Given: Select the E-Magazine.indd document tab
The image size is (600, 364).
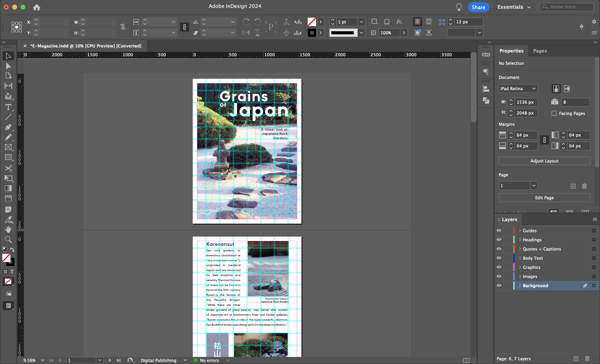Looking at the screenshot, I should [x=86, y=46].
